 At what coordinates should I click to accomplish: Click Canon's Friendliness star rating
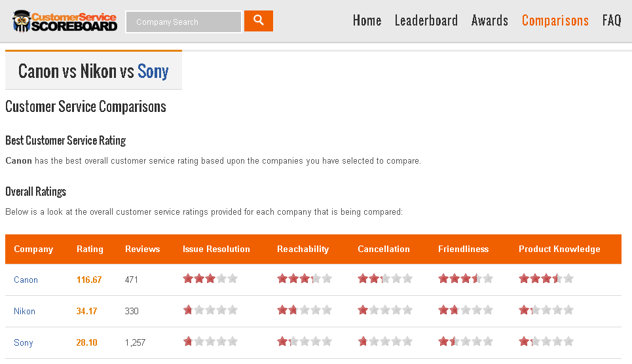466,278
